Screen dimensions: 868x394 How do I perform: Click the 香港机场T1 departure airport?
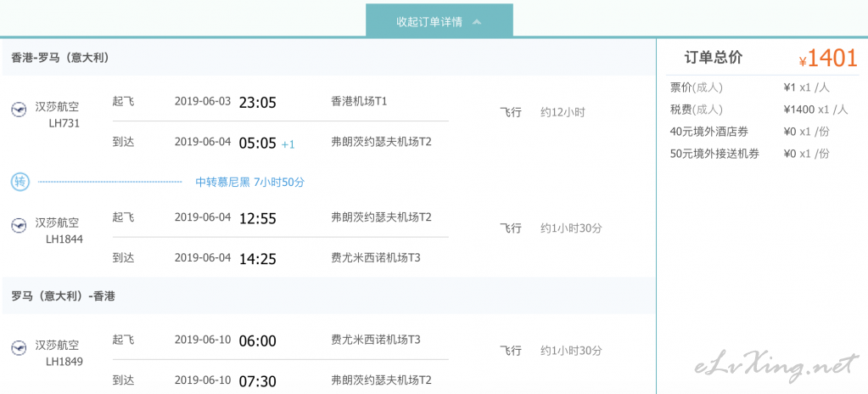pyautogui.click(x=359, y=101)
